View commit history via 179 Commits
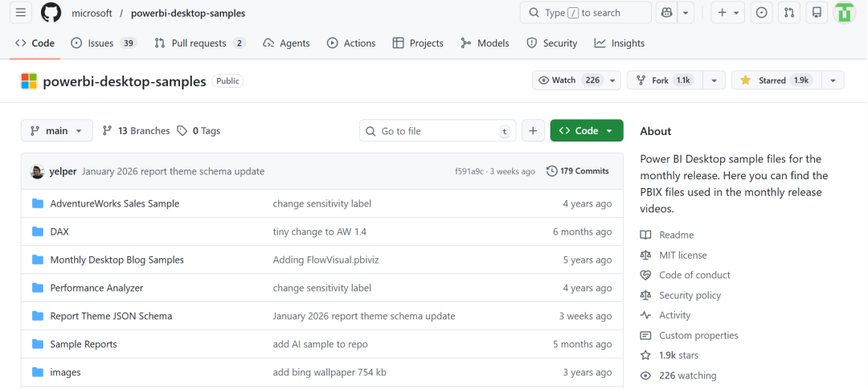Viewport: 868px width, 389px height. [578, 171]
